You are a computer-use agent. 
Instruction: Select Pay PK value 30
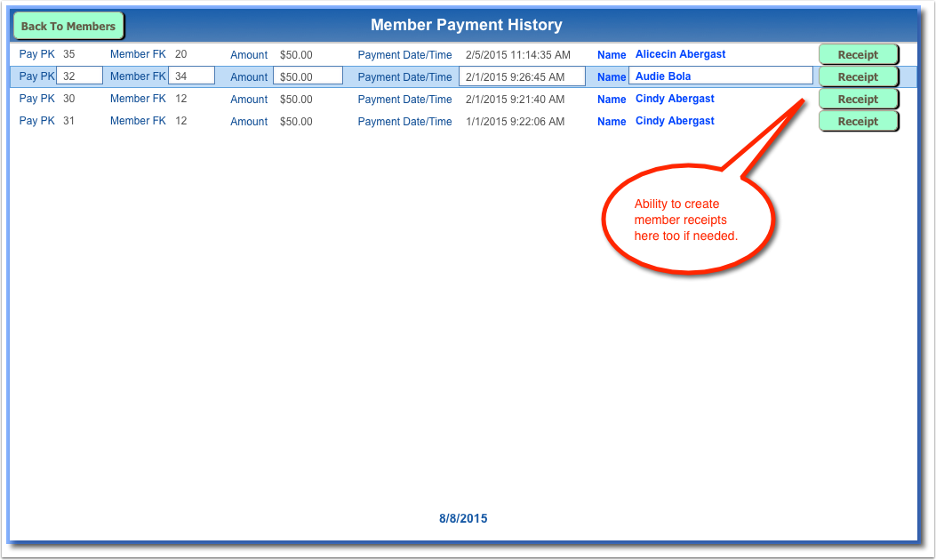(69, 99)
